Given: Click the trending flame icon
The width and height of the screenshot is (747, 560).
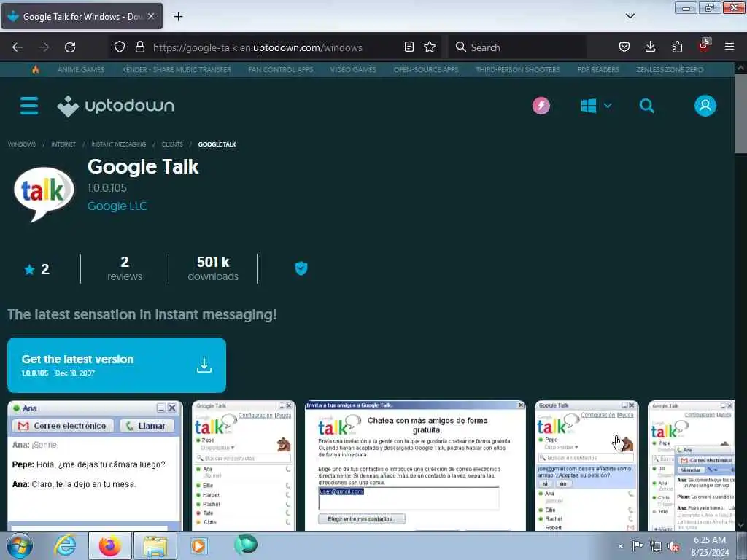Looking at the screenshot, I should point(35,69).
